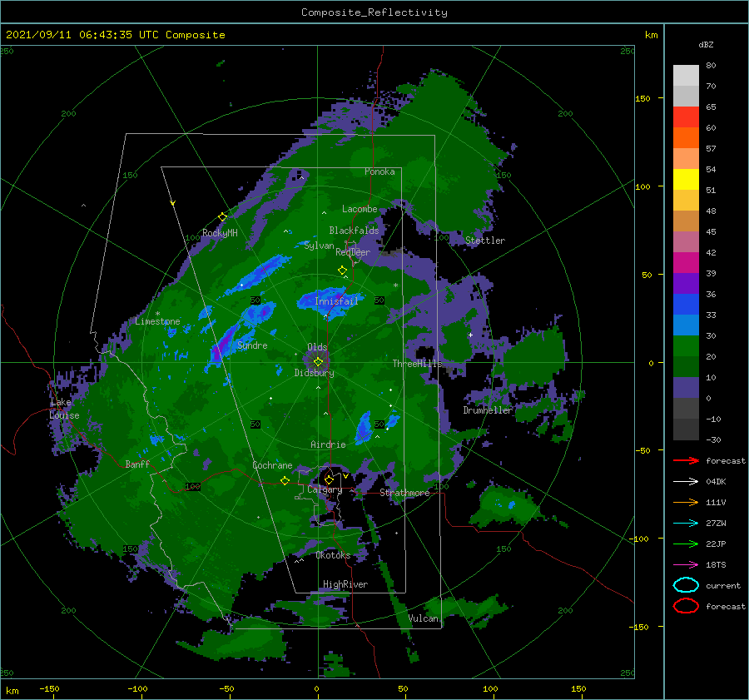This screenshot has width=749, height=700.
Task: Click the yellow Y marker northwest of RockyMH
Action: 173,203
